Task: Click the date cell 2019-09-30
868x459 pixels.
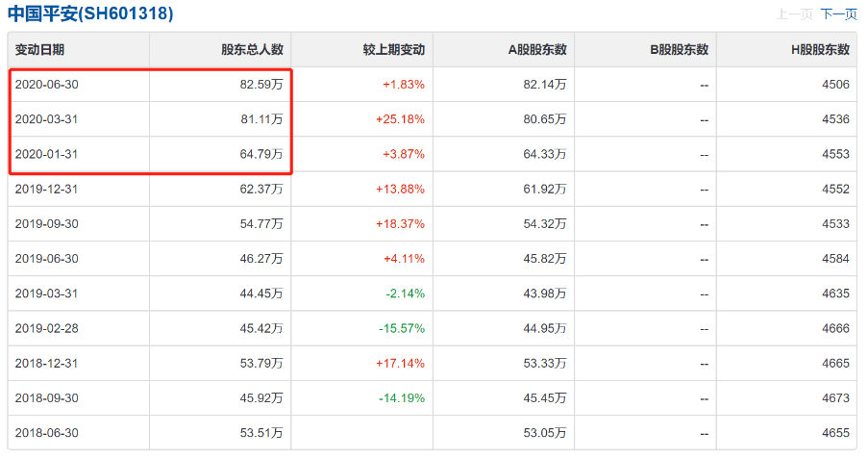Action: tap(46, 224)
